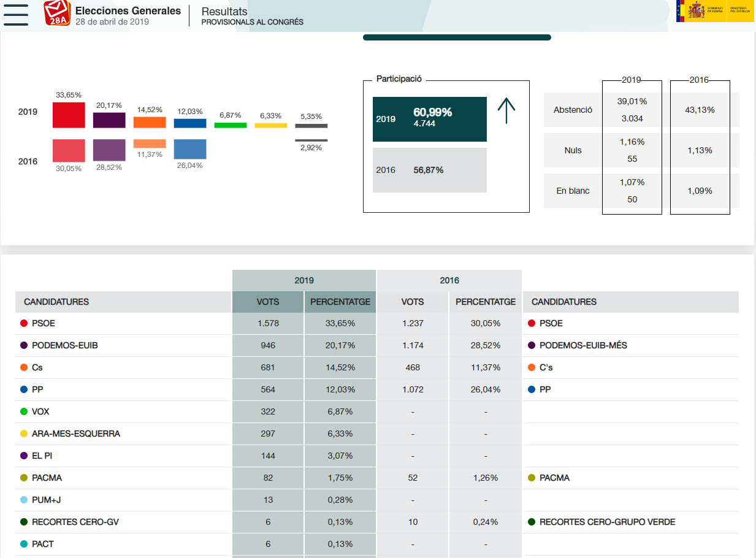Click the red PSOE party dot in table
The height and width of the screenshot is (558, 756).
(24, 323)
